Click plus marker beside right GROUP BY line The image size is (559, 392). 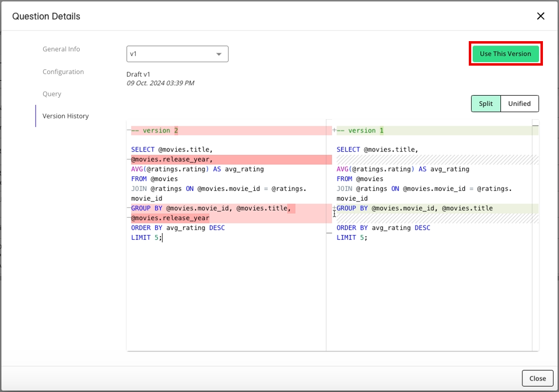334,208
